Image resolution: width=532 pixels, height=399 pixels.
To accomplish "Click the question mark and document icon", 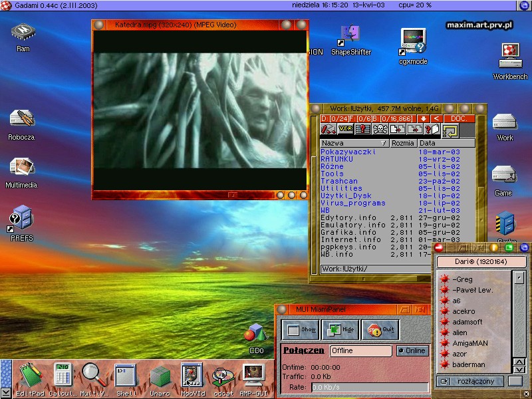I will (432, 130).
